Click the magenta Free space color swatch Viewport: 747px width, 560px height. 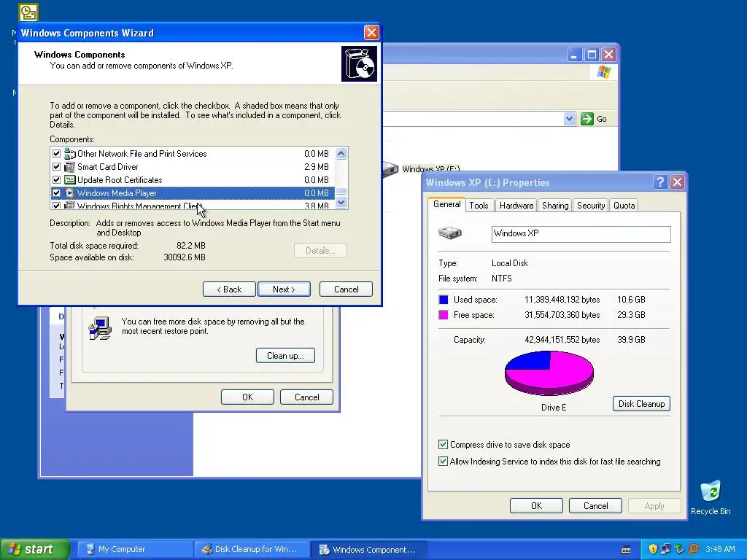click(x=444, y=315)
